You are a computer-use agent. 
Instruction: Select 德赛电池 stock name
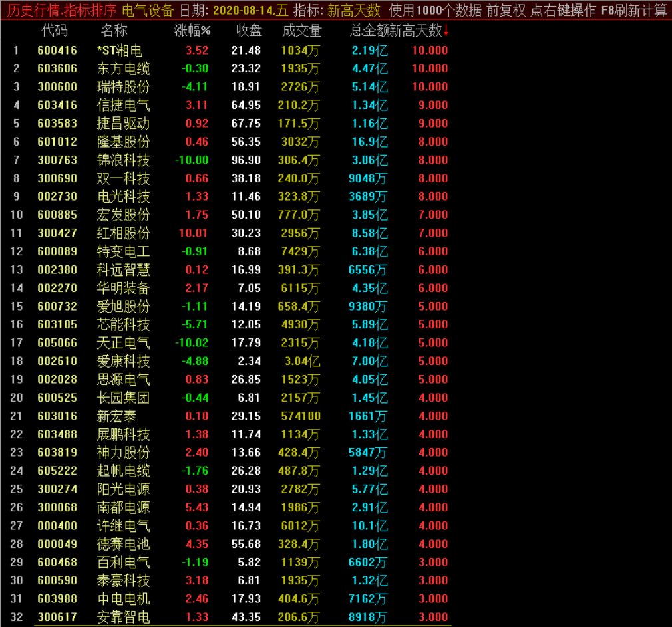tap(124, 545)
